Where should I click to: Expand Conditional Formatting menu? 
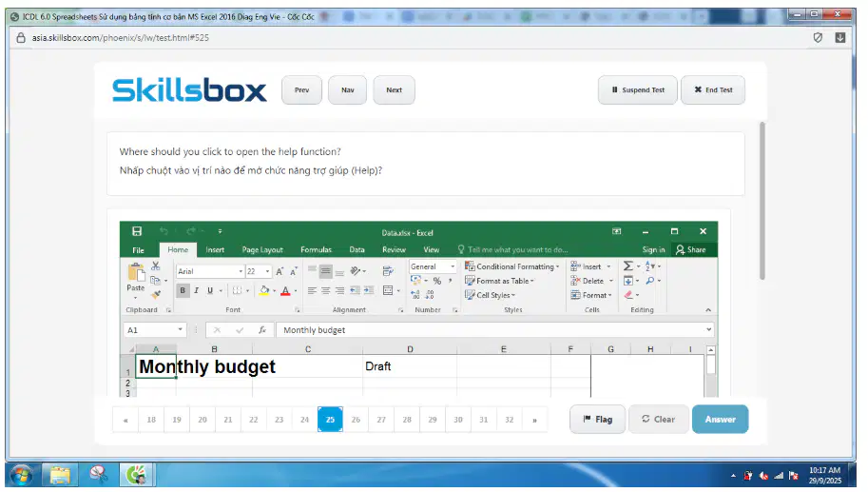click(512, 266)
